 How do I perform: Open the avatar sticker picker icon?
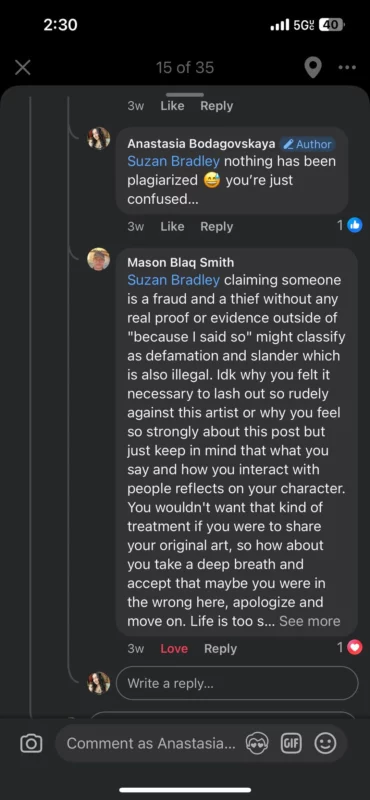click(x=257, y=743)
